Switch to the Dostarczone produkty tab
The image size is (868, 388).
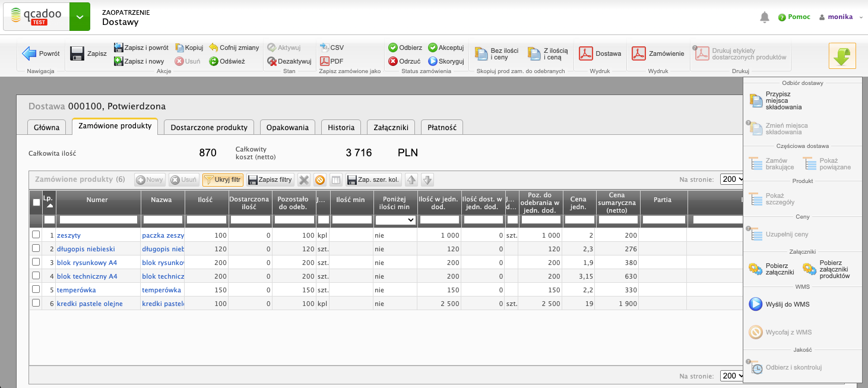pos(209,127)
